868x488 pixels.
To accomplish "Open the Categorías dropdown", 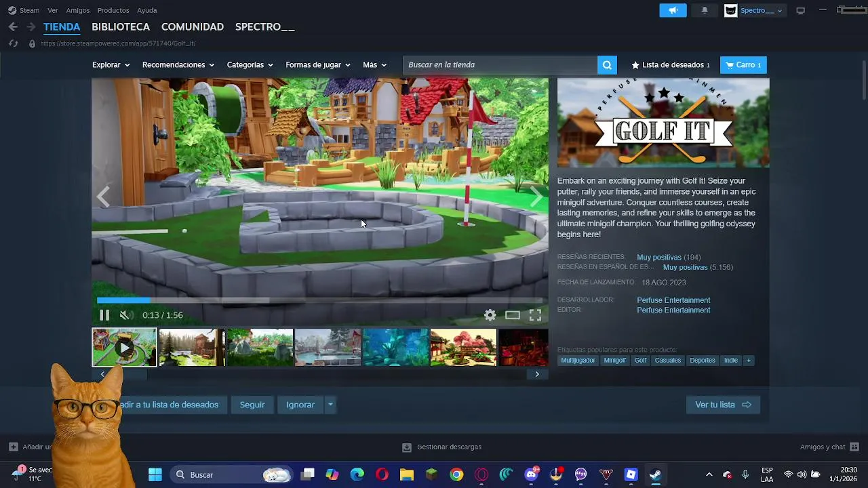I will pos(250,65).
